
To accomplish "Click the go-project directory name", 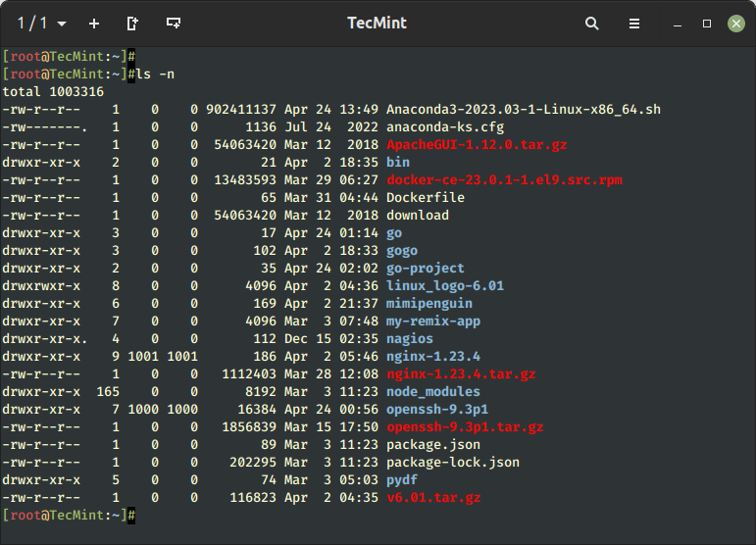I will click(426, 268).
